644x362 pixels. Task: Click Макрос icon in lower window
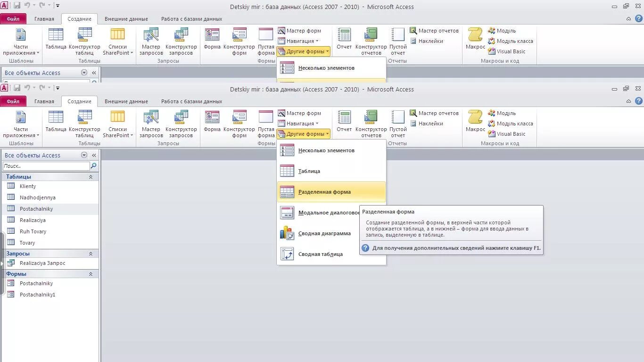[475, 121]
